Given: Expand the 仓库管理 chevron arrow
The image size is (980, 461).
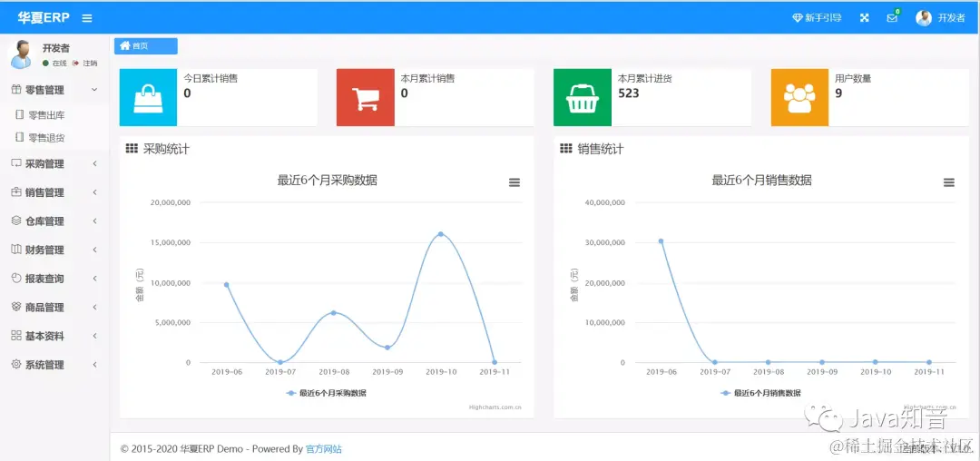Looking at the screenshot, I should [x=94, y=221].
